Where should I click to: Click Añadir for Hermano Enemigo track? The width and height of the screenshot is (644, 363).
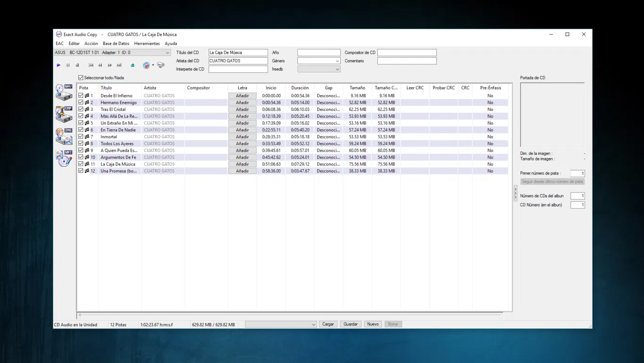(242, 102)
